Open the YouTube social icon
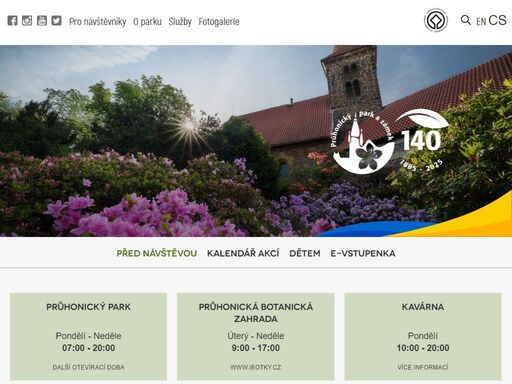Screen dimensions: 512x384 pos(42,21)
